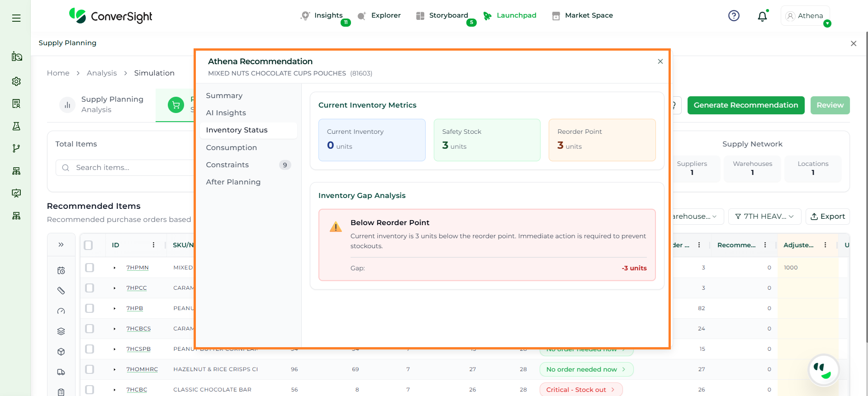Open the hamburger menu icon

pyautogui.click(x=16, y=18)
